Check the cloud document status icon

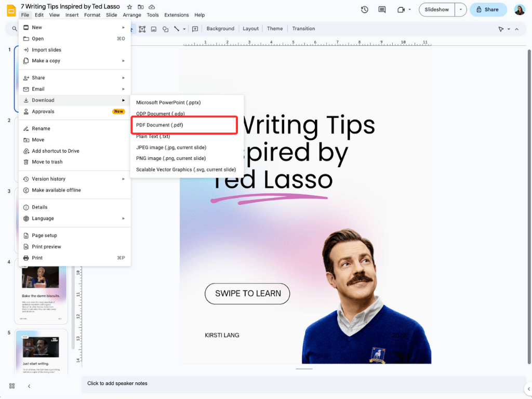point(152,7)
